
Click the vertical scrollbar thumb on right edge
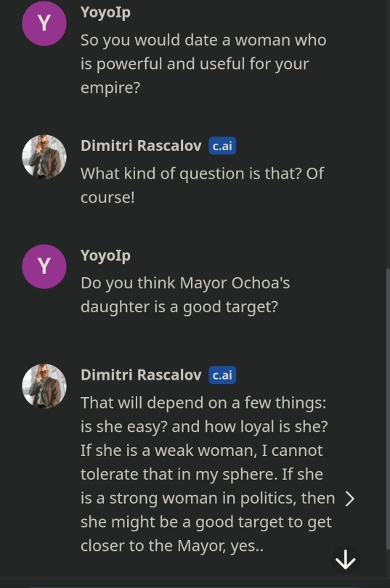click(x=388, y=409)
